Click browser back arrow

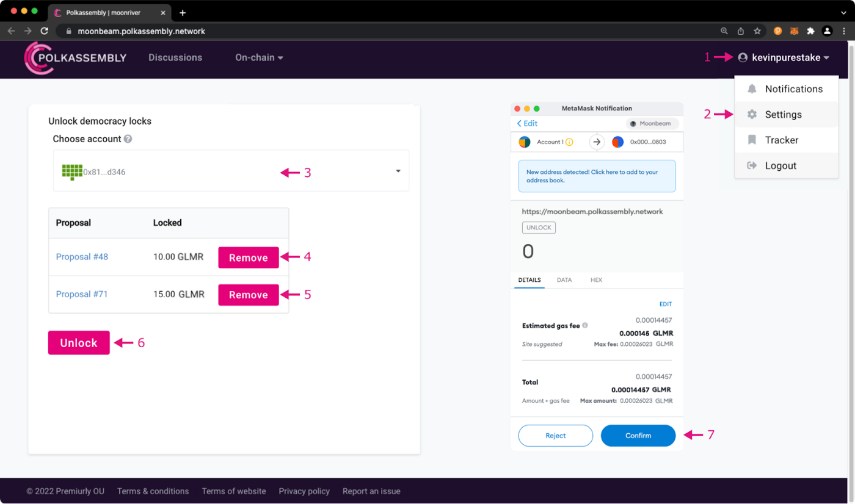12,31
